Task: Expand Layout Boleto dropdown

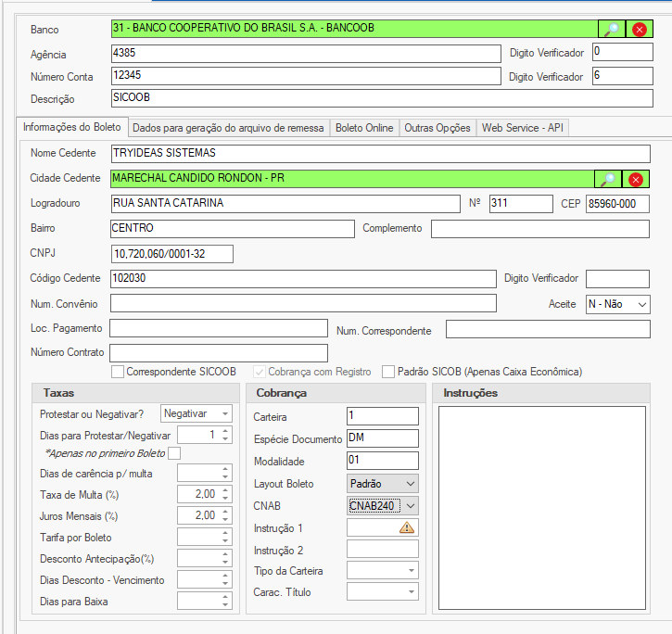Action: pos(382,484)
